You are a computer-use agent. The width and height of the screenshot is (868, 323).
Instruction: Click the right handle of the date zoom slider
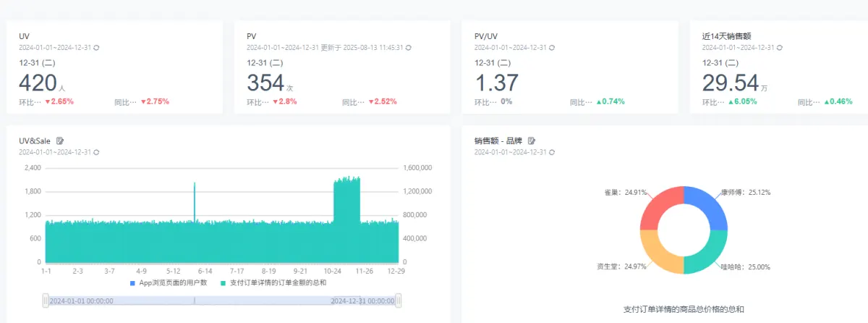tap(399, 301)
